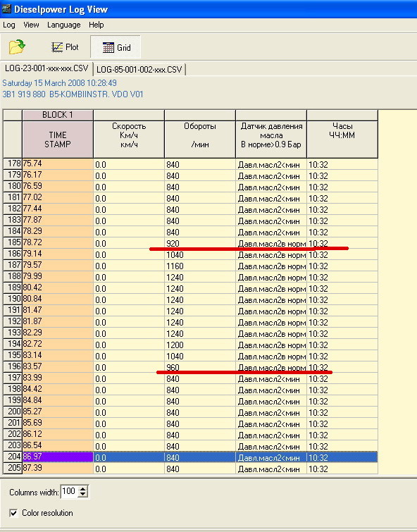Open the Language menu
Viewport: 417px width, 532px height.
click(64, 25)
